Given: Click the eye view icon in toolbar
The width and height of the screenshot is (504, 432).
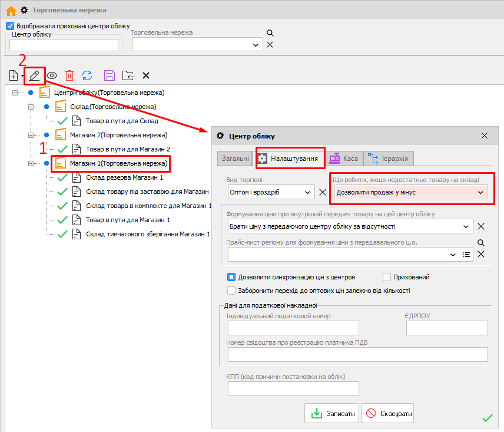Looking at the screenshot, I should [x=52, y=75].
